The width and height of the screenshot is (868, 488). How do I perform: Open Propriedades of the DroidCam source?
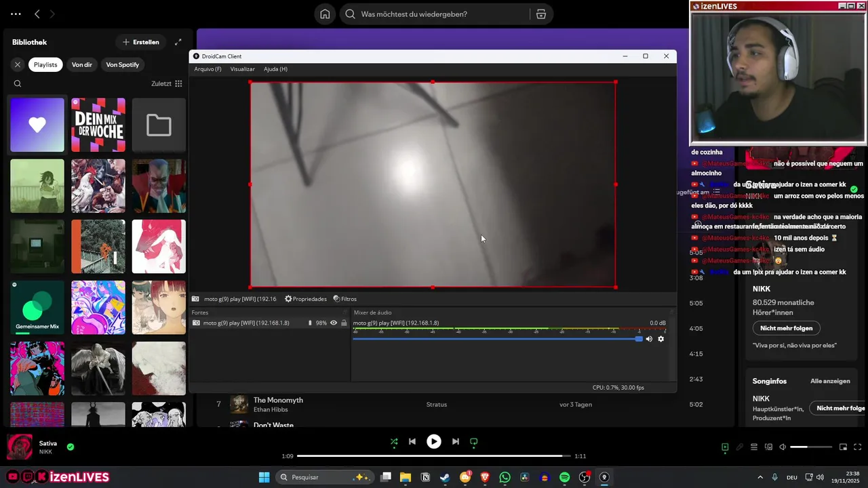point(306,299)
